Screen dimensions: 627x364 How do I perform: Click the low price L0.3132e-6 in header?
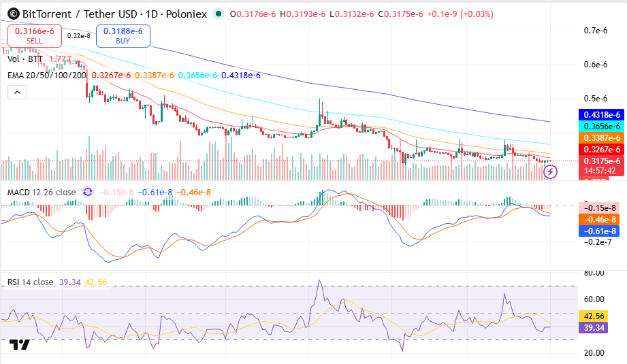(x=352, y=14)
